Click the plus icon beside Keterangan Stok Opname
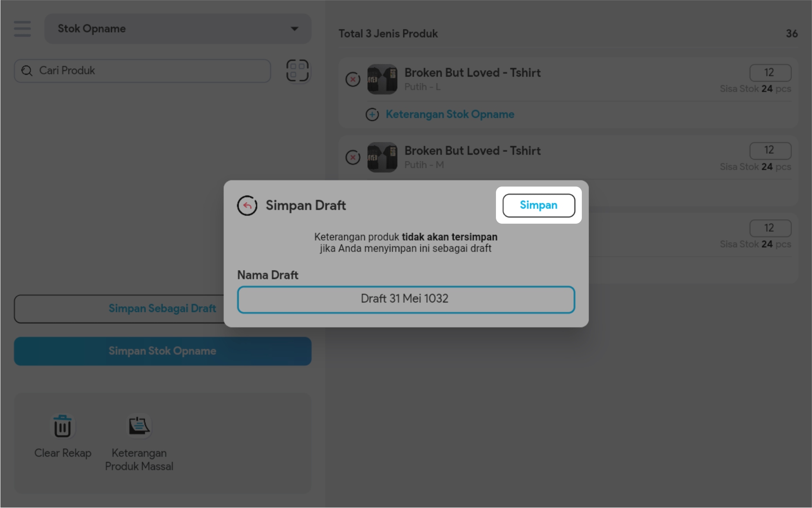 (x=372, y=115)
